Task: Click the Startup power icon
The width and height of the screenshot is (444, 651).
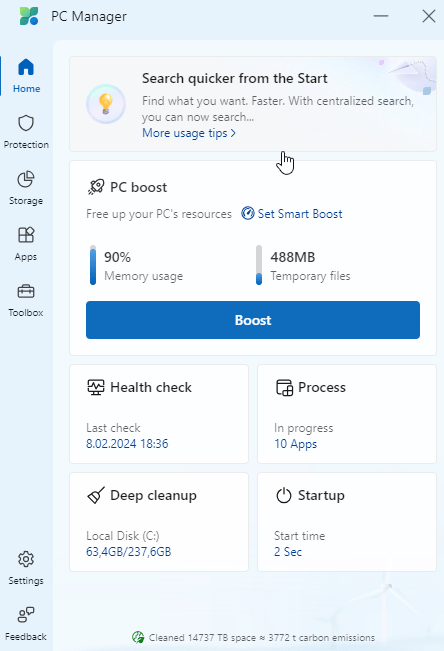Action: (x=284, y=495)
